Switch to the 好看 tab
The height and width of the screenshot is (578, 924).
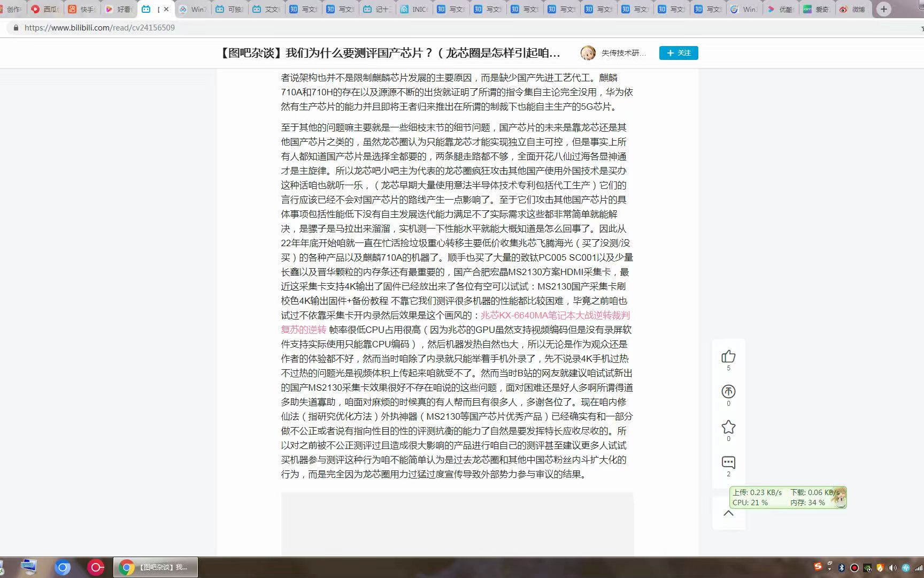pyautogui.click(x=119, y=9)
